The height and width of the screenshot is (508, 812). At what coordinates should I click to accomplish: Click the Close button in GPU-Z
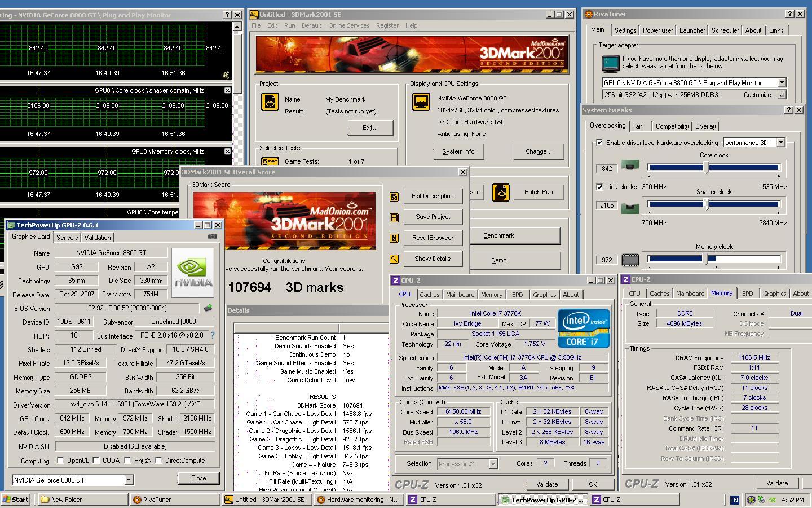tap(198, 478)
